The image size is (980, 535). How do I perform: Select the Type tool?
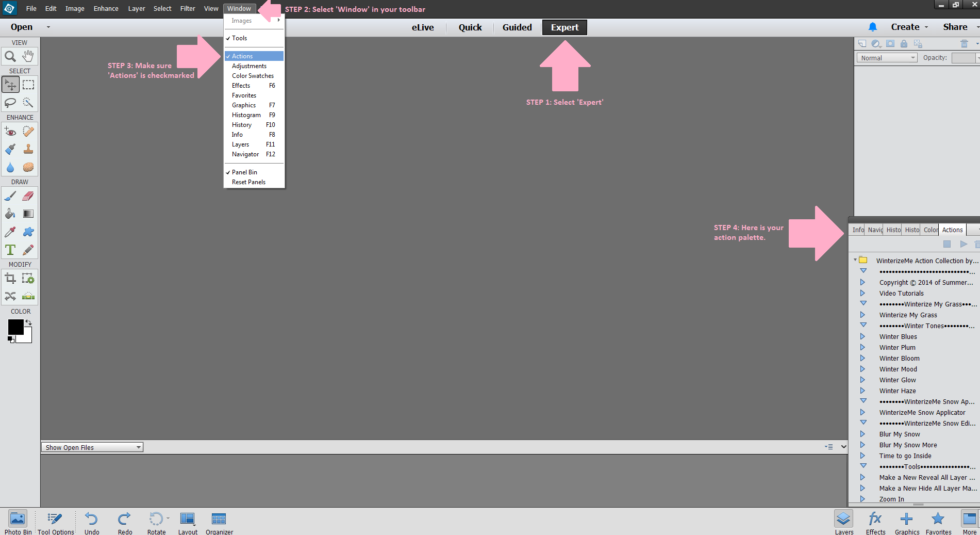tap(10, 250)
